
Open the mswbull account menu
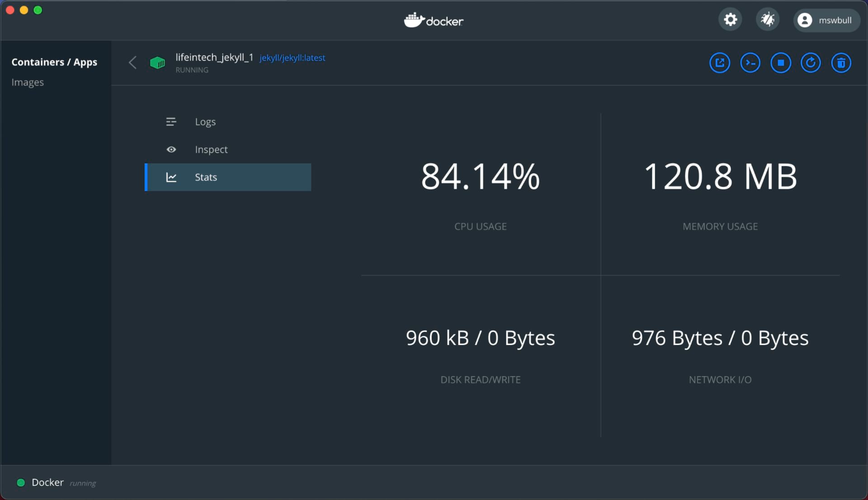pos(826,20)
